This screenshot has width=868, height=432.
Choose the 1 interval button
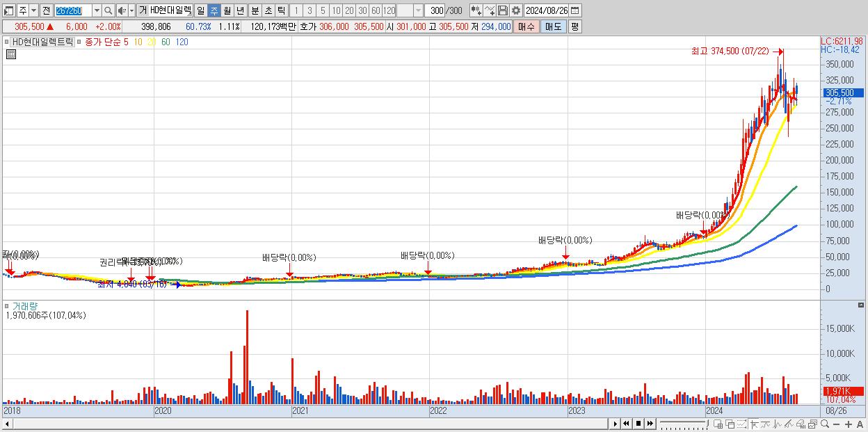(x=296, y=10)
